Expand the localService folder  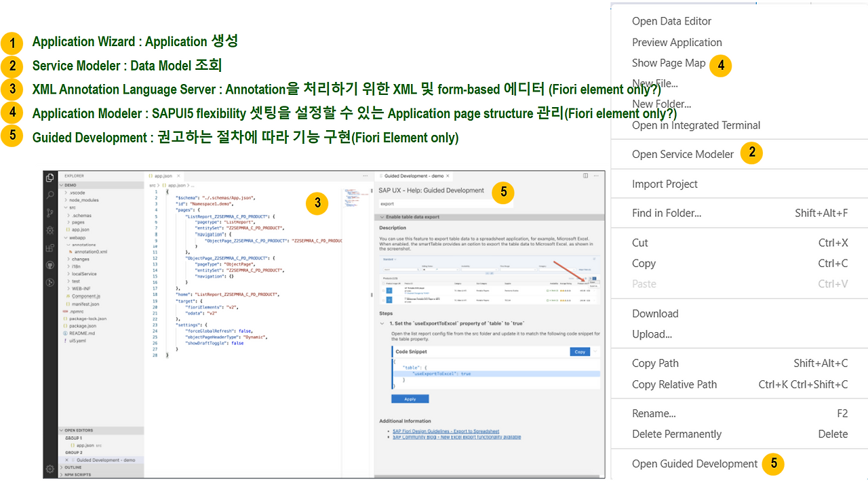pyautogui.click(x=68, y=274)
